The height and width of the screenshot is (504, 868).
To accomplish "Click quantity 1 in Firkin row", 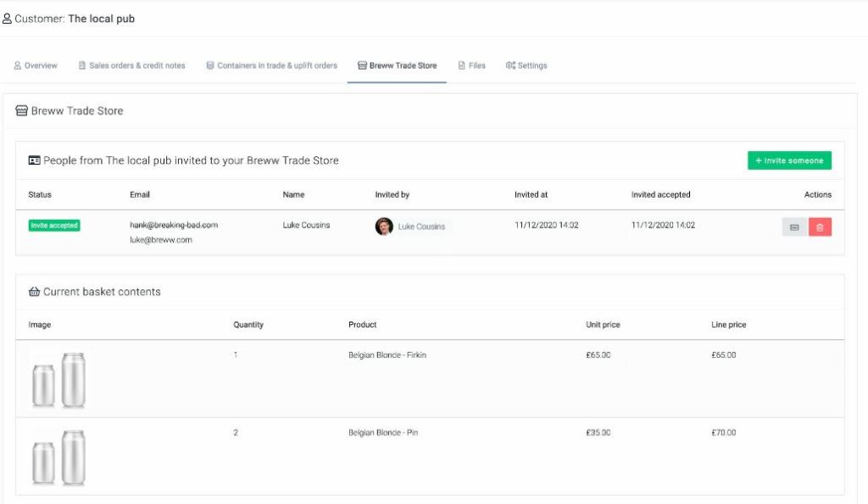I will click(236, 355).
